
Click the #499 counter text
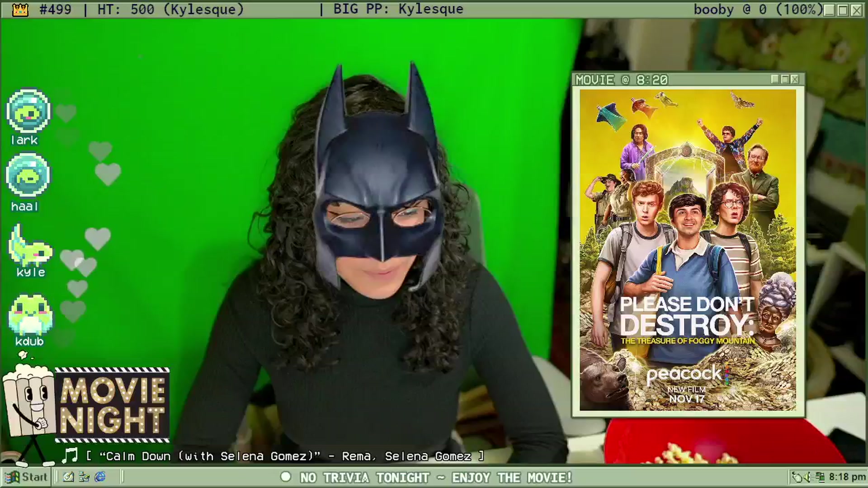pyautogui.click(x=55, y=9)
